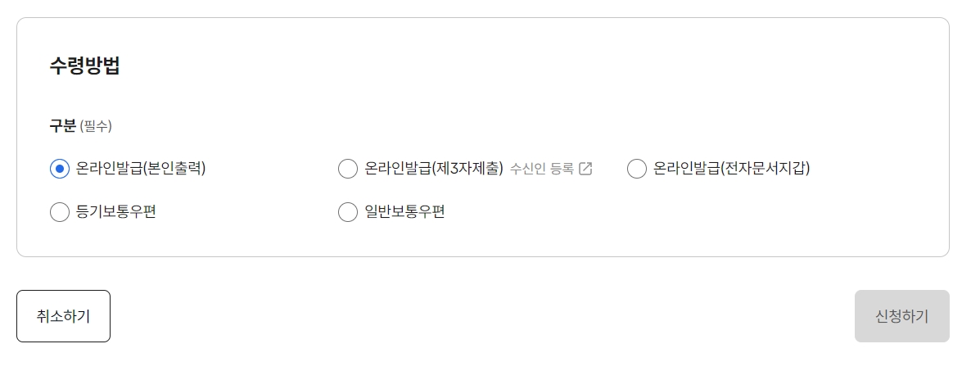
Task: Click the greyed 신청하기 submit button
Action: (902, 316)
